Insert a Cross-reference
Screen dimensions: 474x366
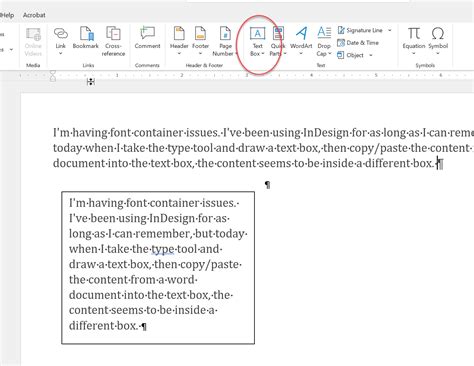coord(113,41)
